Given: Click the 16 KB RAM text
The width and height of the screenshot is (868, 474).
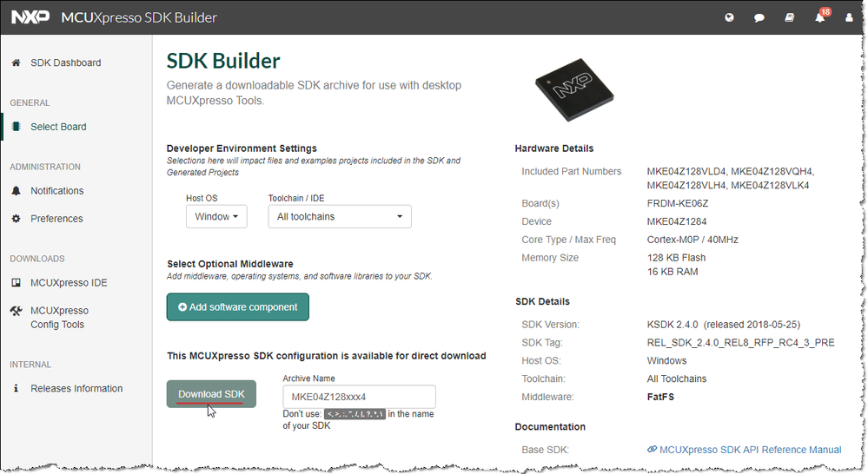Looking at the screenshot, I should [x=673, y=272].
